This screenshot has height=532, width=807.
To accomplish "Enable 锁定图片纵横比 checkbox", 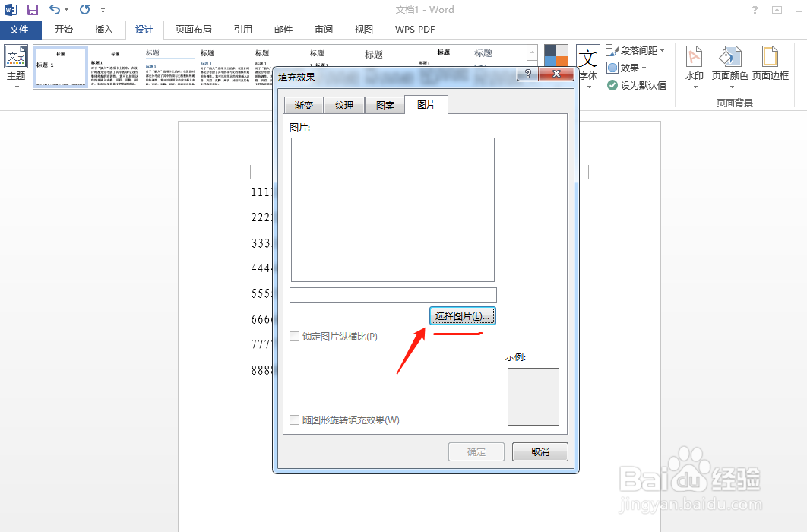I will click(x=294, y=336).
